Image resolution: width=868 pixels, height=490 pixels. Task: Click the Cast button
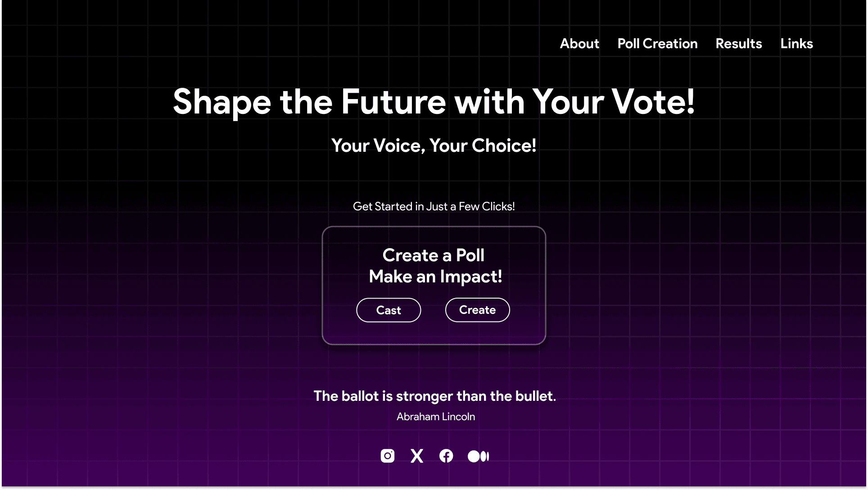(389, 310)
